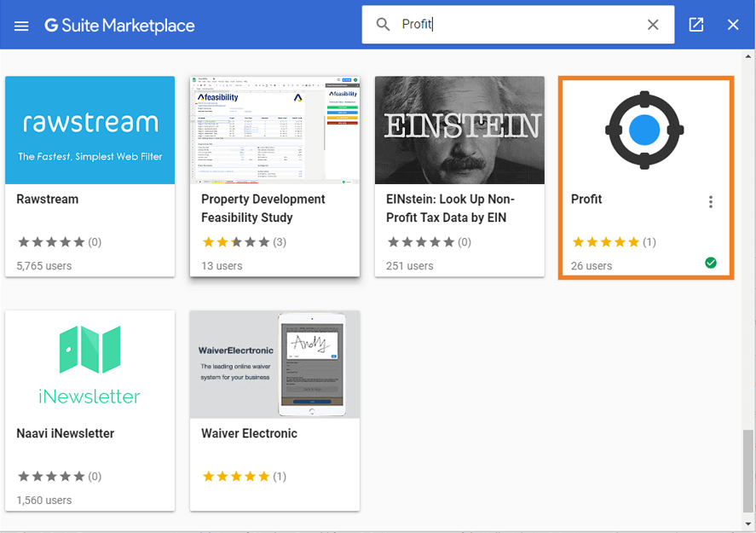Open the Property Development Feasibility screenshot
The image size is (756, 533).
(x=274, y=130)
